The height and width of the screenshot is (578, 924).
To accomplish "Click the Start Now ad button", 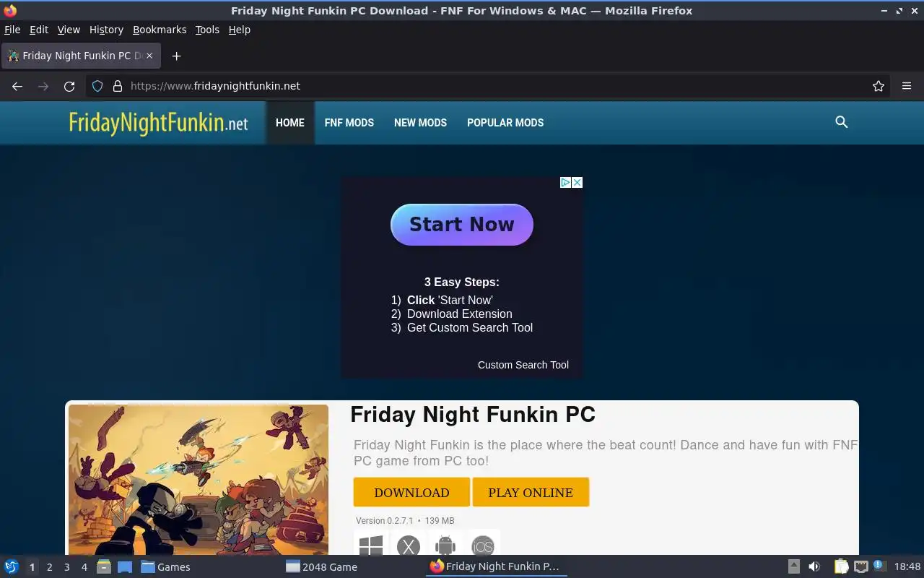I will 462,225.
